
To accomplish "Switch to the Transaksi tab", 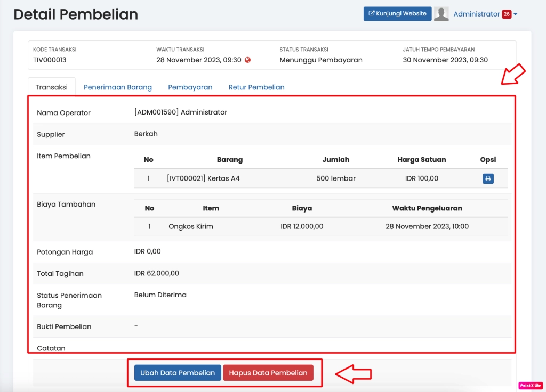I will pyautogui.click(x=52, y=87).
